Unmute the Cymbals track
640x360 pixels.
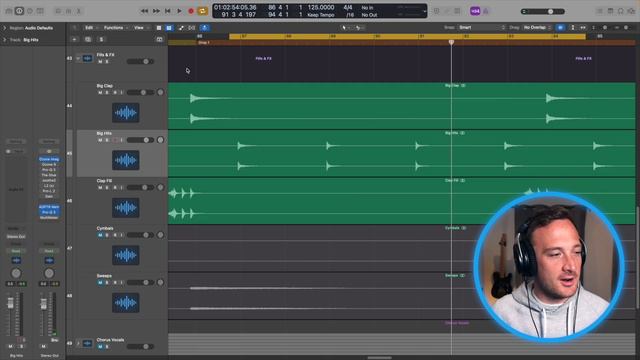pos(100,235)
